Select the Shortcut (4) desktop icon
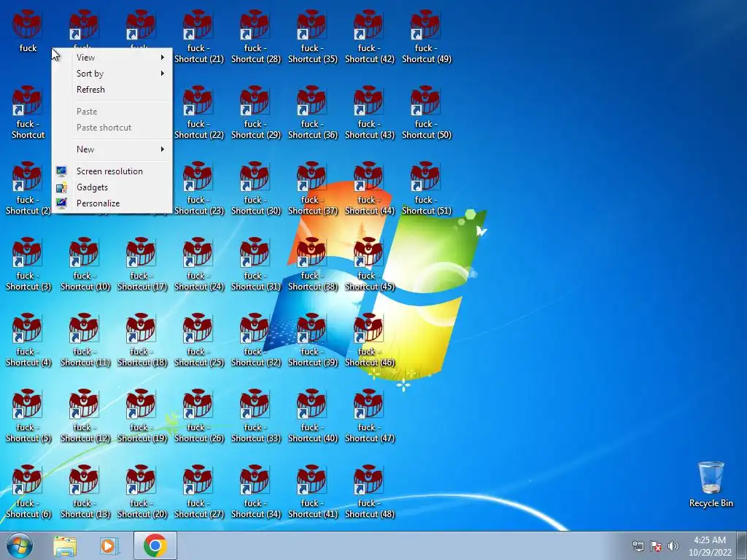Screen dimensions: 747x560 tap(28, 341)
